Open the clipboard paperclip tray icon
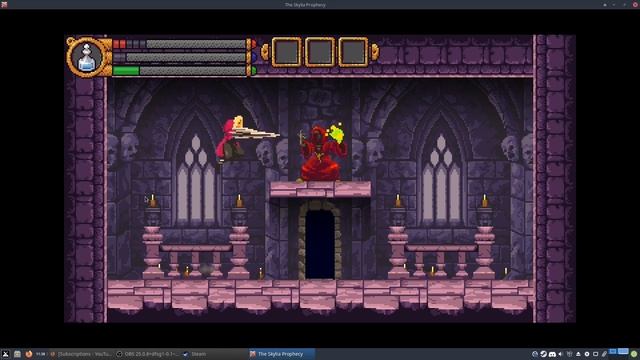This screenshot has width=640, height=360. pos(604,354)
